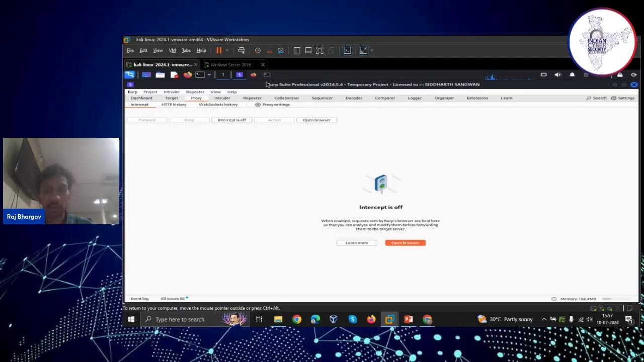Click the Kali logout icon
The height and width of the screenshot is (362, 644).
pyautogui.click(x=634, y=74)
